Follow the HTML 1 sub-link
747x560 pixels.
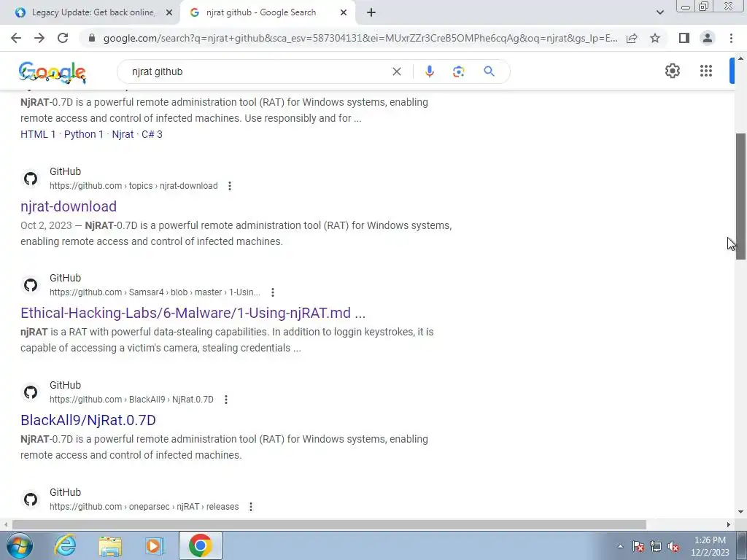pyautogui.click(x=38, y=134)
